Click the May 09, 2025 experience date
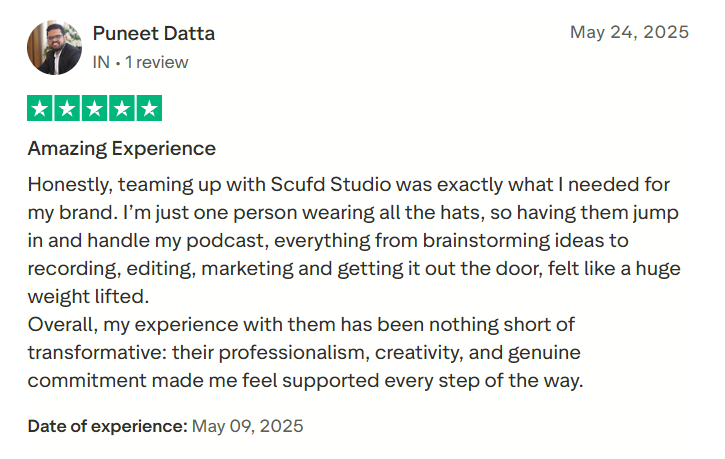 pyautogui.click(x=248, y=426)
